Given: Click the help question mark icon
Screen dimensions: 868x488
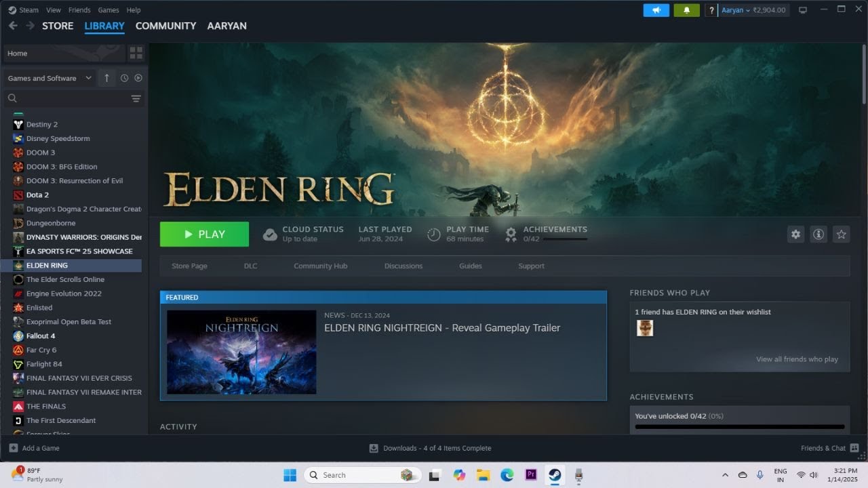Looking at the screenshot, I should point(711,10).
